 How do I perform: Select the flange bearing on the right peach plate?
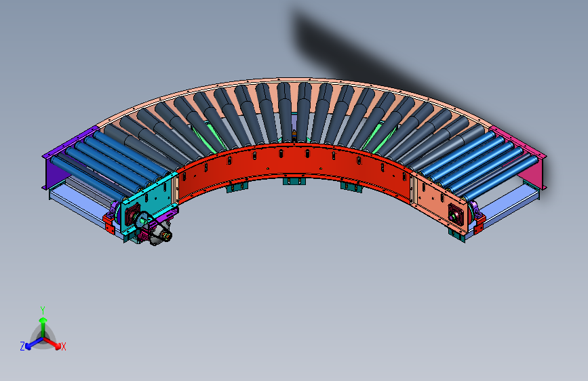(455, 214)
